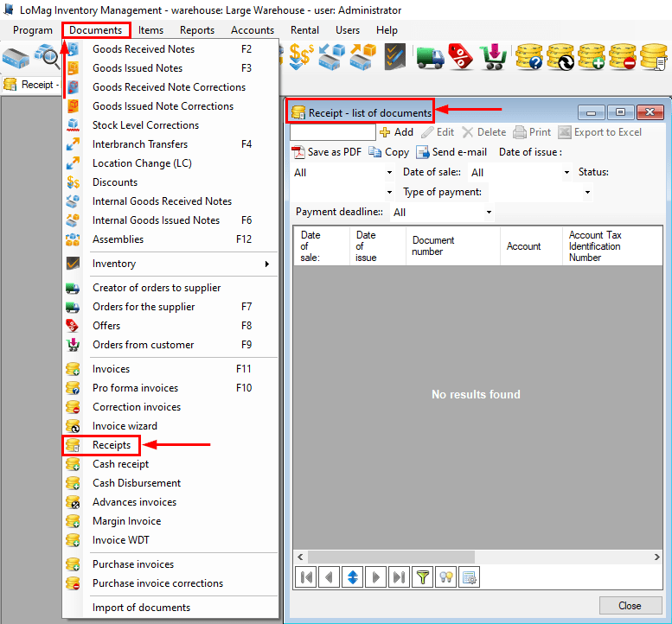
Task: Select Assemblies menu entry
Action: [170, 239]
